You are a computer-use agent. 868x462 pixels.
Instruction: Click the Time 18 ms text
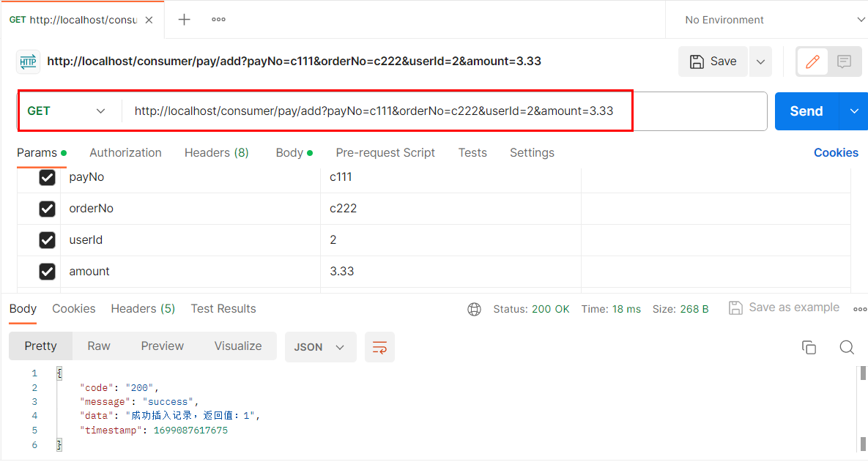coord(611,309)
